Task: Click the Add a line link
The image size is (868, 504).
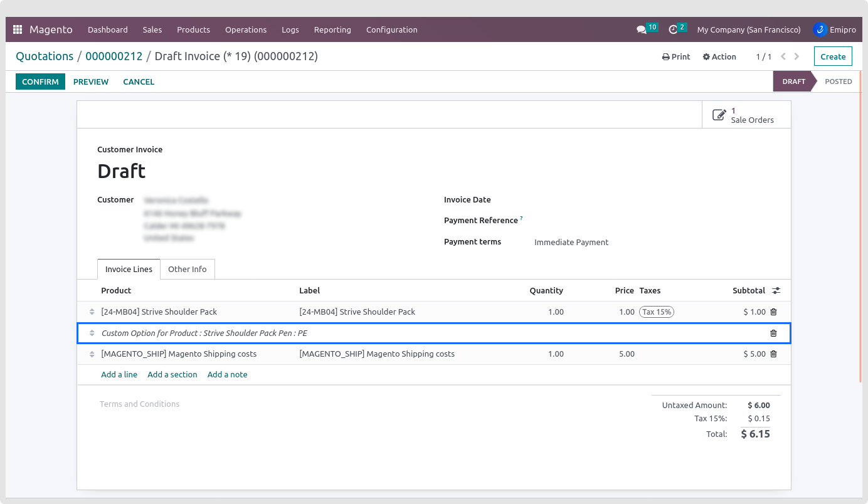Action: 119,374
